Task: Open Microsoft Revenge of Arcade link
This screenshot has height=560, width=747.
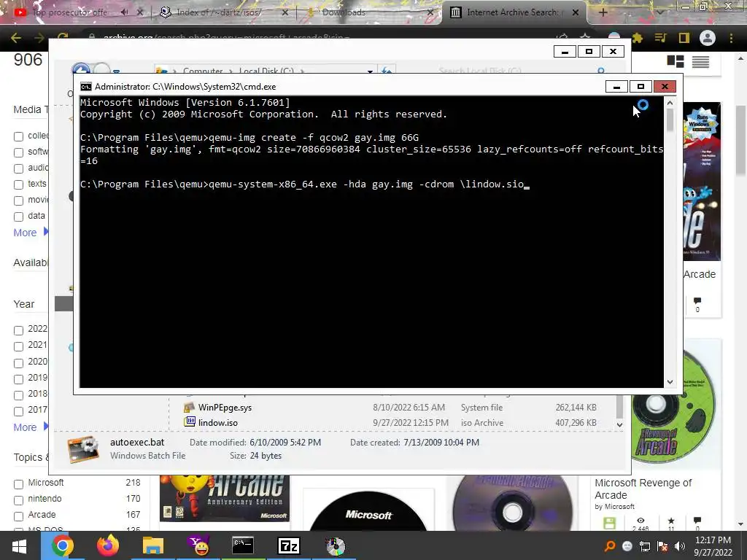Action: [643, 489]
